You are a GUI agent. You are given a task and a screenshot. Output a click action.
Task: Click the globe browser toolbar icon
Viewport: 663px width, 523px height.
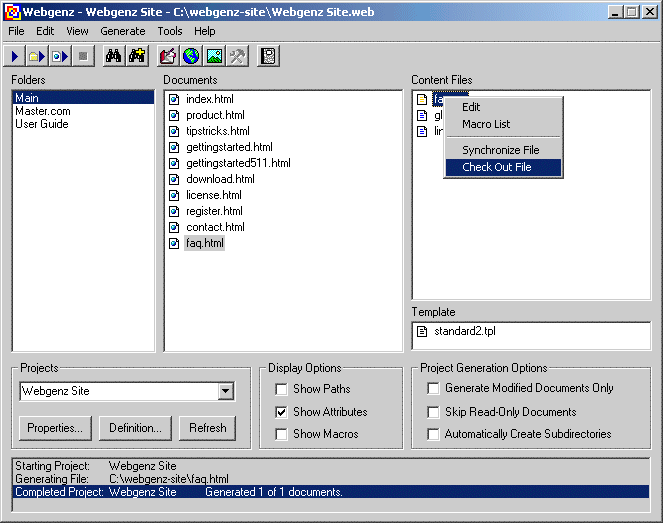pyautogui.click(x=191, y=56)
